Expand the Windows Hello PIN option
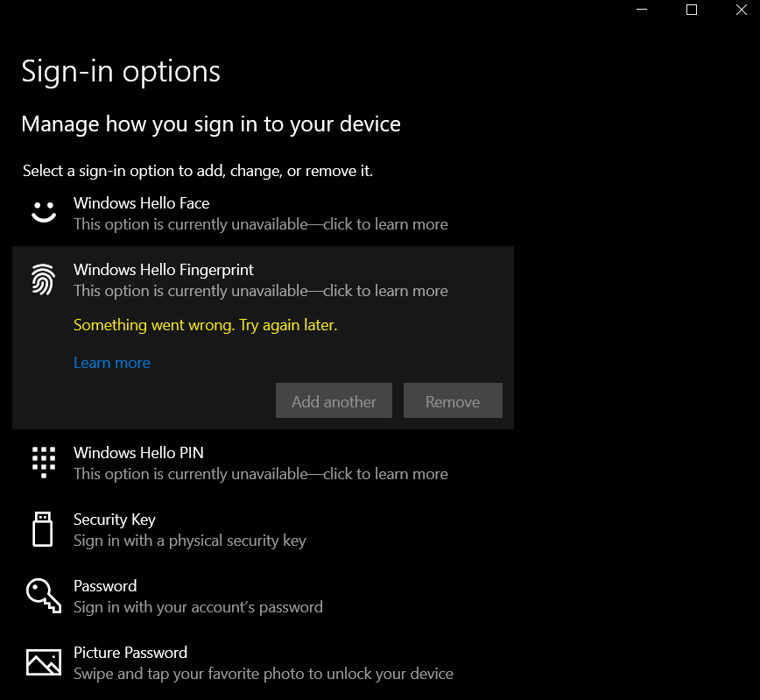This screenshot has height=700, width=760. [x=263, y=463]
